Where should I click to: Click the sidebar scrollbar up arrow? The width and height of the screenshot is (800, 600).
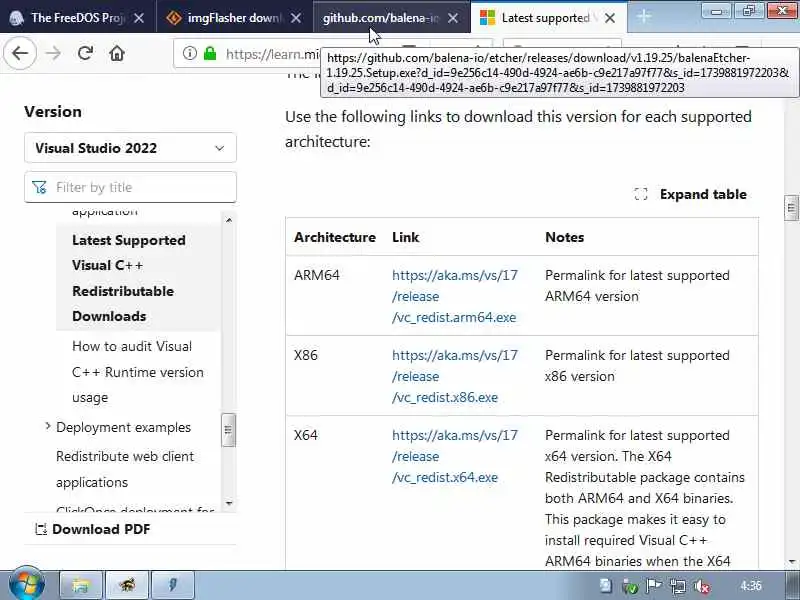(229, 220)
